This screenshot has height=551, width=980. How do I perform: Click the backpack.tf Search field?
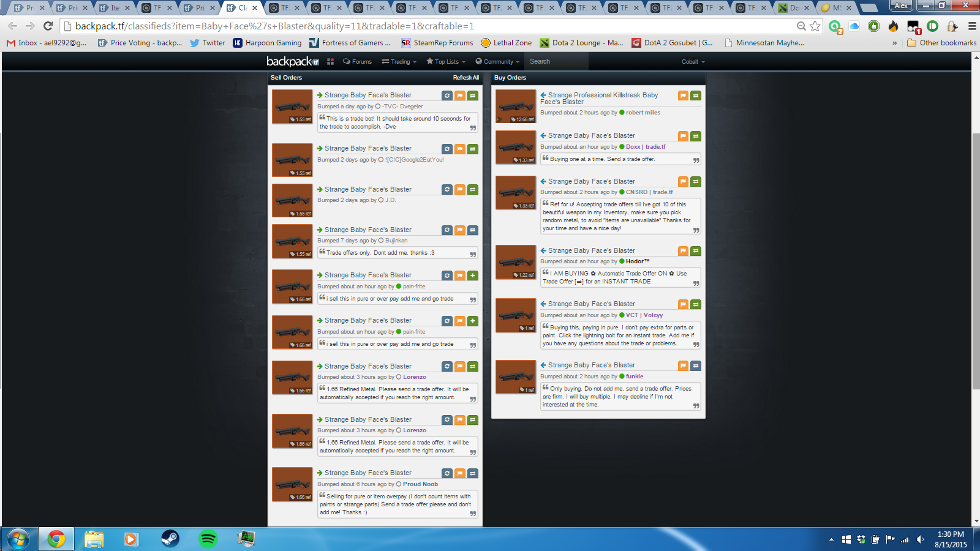pos(556,62)
